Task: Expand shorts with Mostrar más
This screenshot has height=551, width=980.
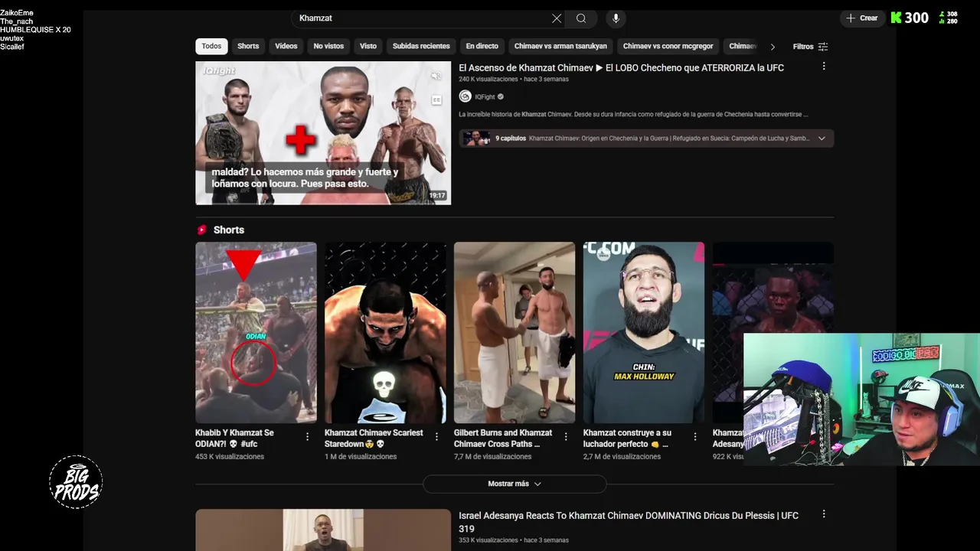Action: 514,484
